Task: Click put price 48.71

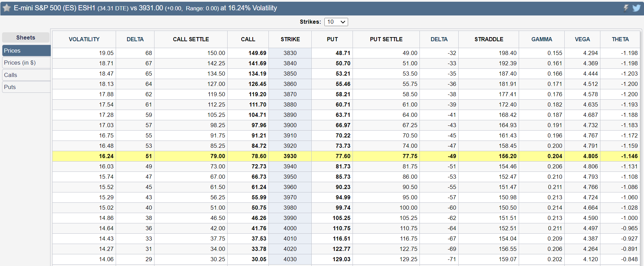Action: point(343,53)
